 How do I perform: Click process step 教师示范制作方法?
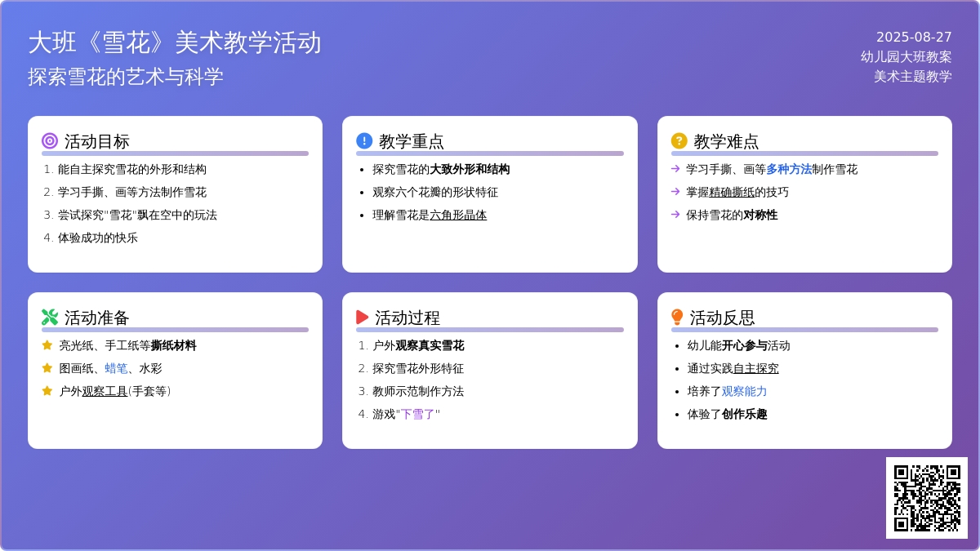[418, 391]
